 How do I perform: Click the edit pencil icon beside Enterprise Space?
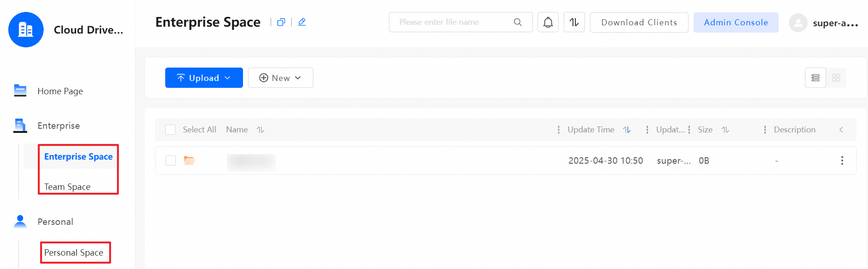tap(302, 22)
